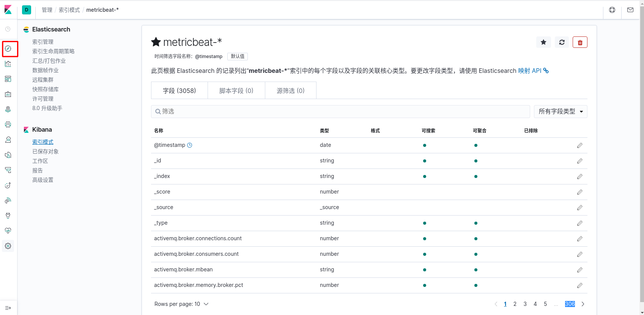Screen dimensions: 644x315
Task: Sort by 名称 column header
Action: (159, 131)
